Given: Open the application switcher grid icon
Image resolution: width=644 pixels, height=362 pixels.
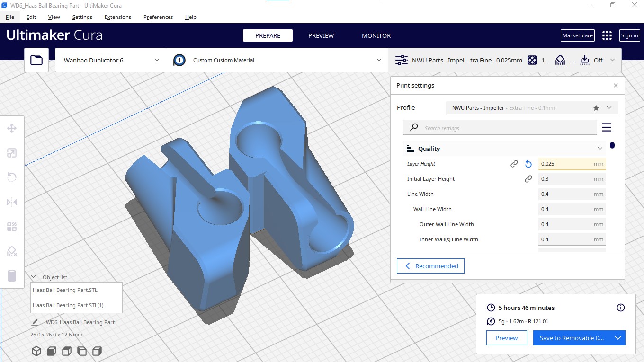Looking at the screenshot, I should coord(607,35).
